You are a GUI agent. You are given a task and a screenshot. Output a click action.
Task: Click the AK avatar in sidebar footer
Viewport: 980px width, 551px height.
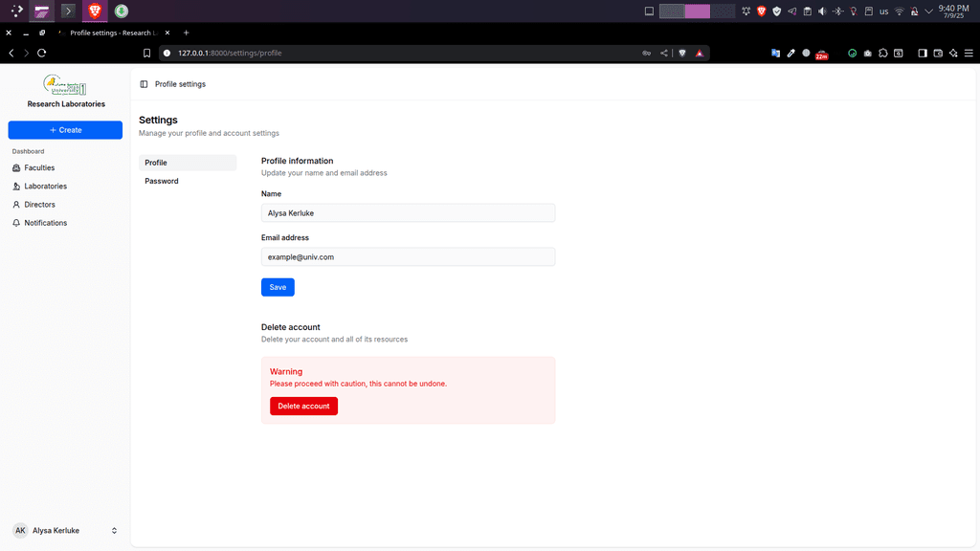pos(20,530)
